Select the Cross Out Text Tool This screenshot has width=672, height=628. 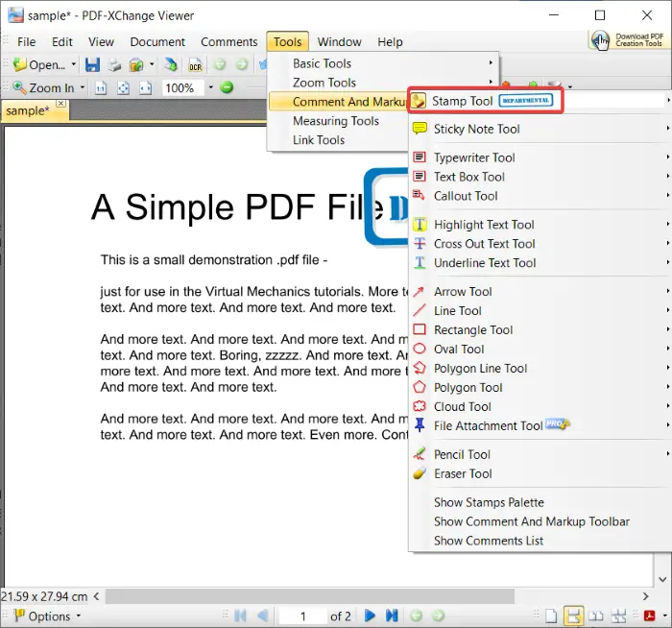click(x=540, y=244)
